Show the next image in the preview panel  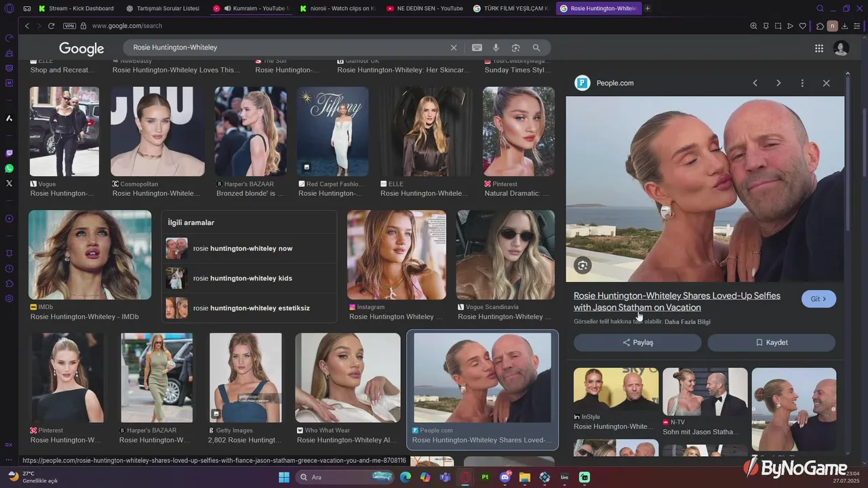tap(778, 83)
